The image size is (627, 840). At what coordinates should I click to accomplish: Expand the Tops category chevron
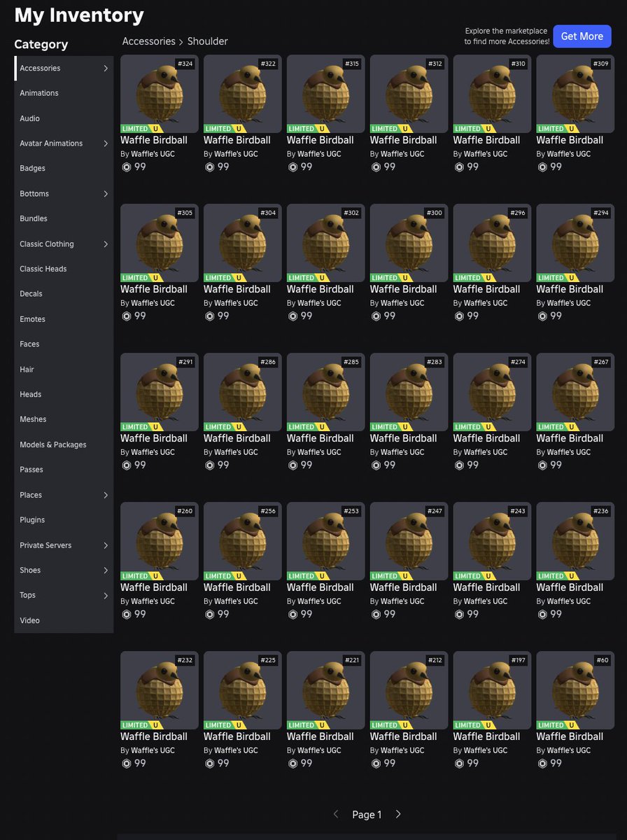click(x=106, y=596)
